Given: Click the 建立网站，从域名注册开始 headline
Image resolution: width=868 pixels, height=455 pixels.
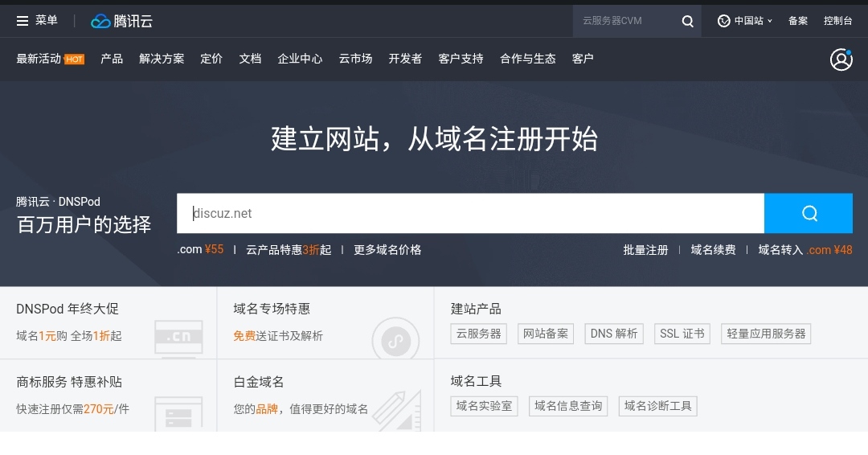Looking at the screenshot, I should (434, 139).
